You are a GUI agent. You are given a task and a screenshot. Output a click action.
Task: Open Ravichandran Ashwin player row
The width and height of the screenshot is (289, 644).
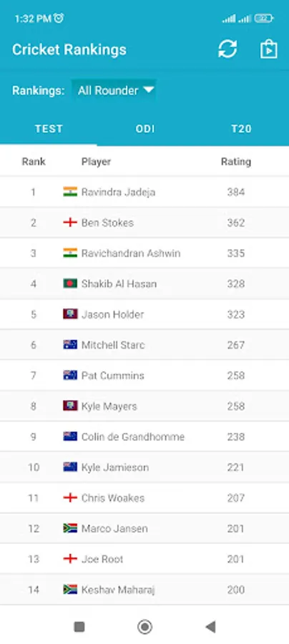(x=144, y=253)
